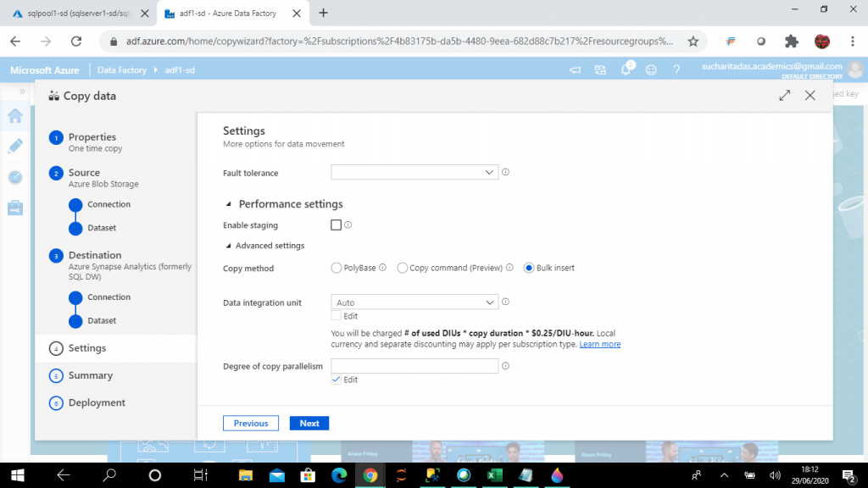Show info icon for Data integration unit
Viewport: 868px width, 488px height.
pyautogui.click(x=505, y=302)
